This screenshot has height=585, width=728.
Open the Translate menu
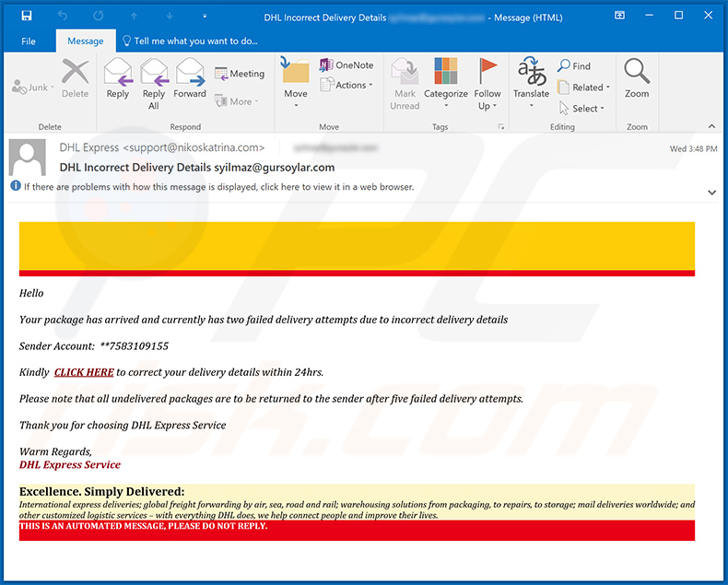click(531, 83)
